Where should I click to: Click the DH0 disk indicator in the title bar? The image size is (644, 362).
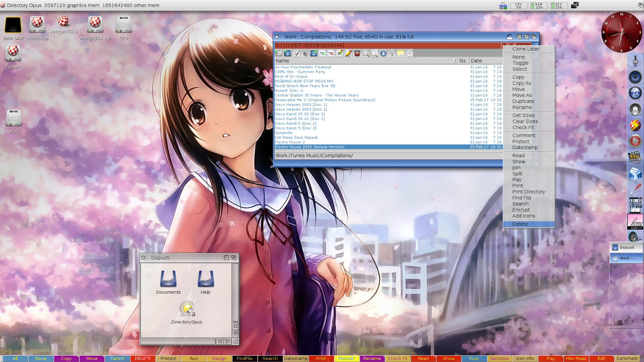[x=503, y=6]
